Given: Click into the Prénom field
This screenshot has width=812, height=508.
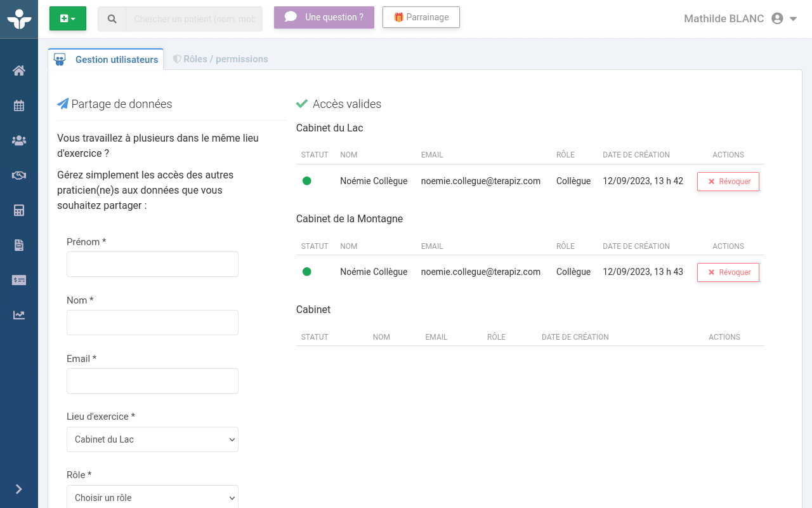Looking at the screenshot, I should click(x=152, y=264).
